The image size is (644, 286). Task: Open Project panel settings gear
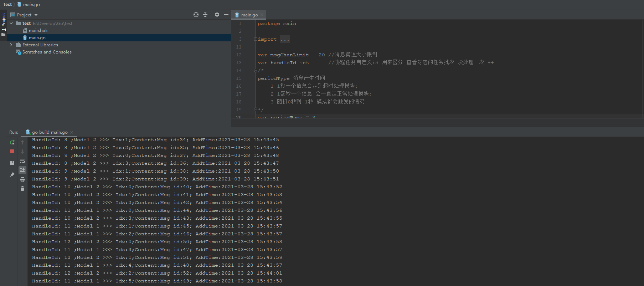217,15
